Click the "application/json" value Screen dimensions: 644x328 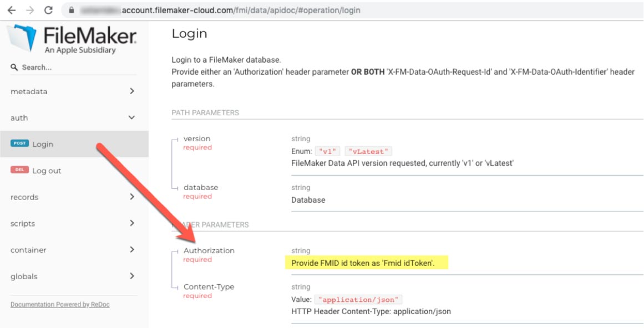pos(358,299)
